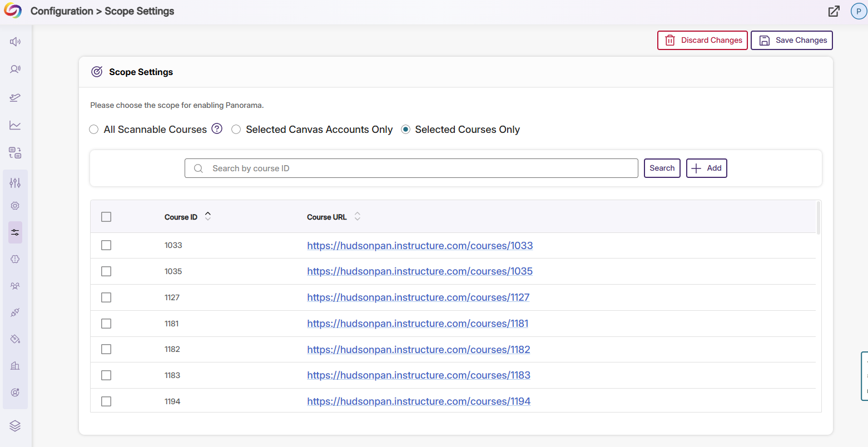This screenshot has height=447, width=868.
Task: Click the vertical sliders configuration icon
Action: pyautogui.click(x=15, y=182)
